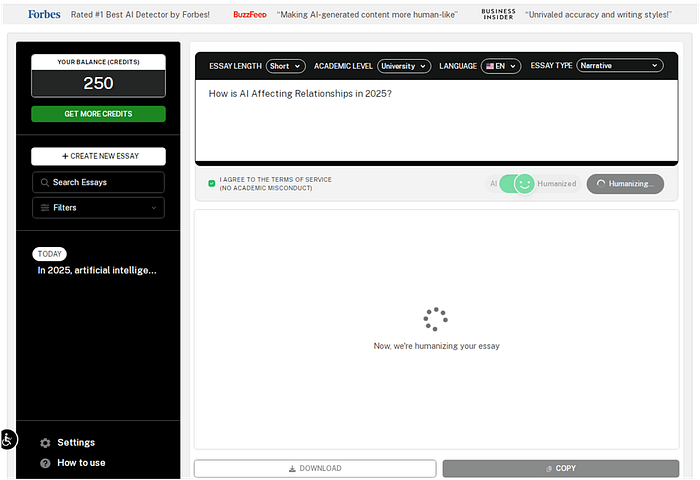This screenshot has width=700, height=480.
Task: Toggle the AI/Humanized switch
Action: coord(517,184)
